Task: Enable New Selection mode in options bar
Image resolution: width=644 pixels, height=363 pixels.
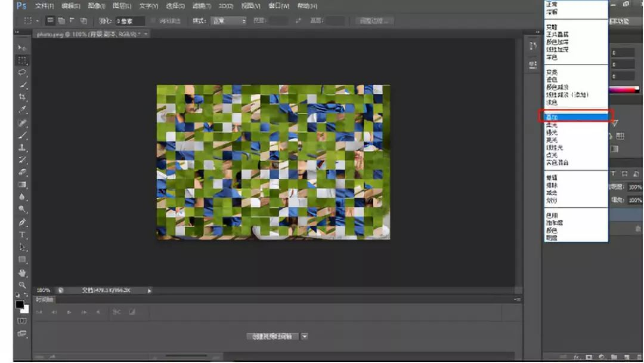Action: click(x=50, y=20)
